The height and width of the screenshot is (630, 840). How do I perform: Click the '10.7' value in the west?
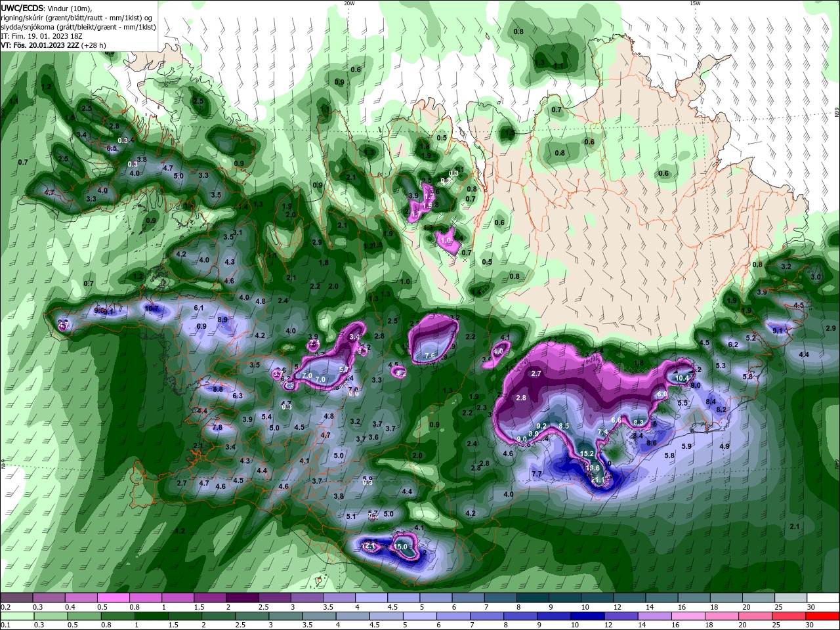(152, 308)
